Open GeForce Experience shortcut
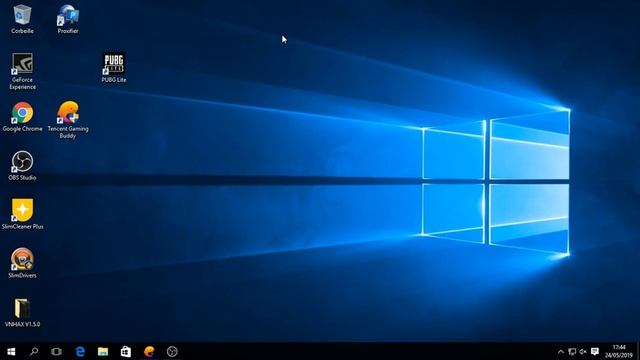 tap(22, 71)
